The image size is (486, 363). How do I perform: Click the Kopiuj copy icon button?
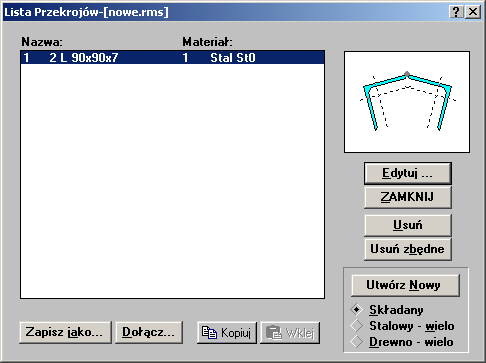tap(227, 332)
